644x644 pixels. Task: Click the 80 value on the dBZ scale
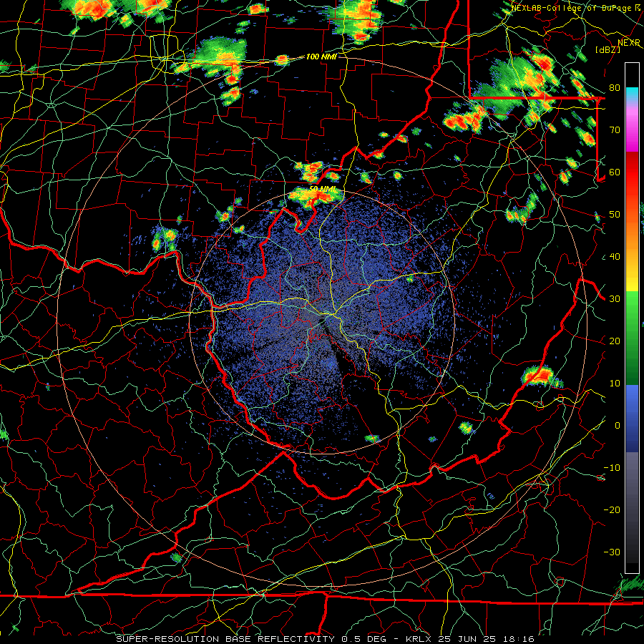click(x=615, y=88)
